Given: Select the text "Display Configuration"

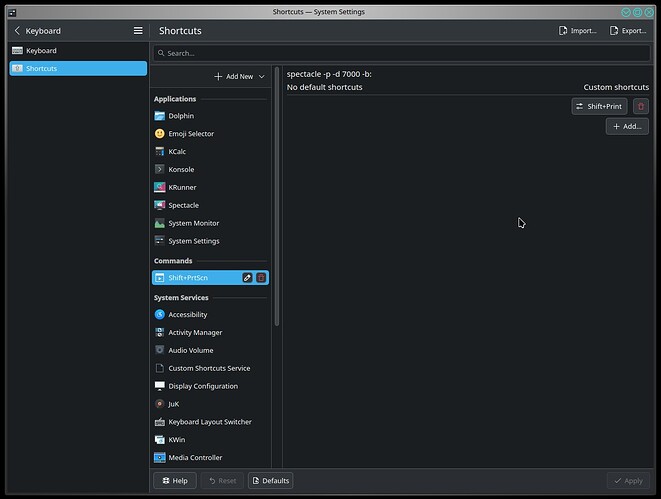Looking at the screenshot, I should coord(203,386).
